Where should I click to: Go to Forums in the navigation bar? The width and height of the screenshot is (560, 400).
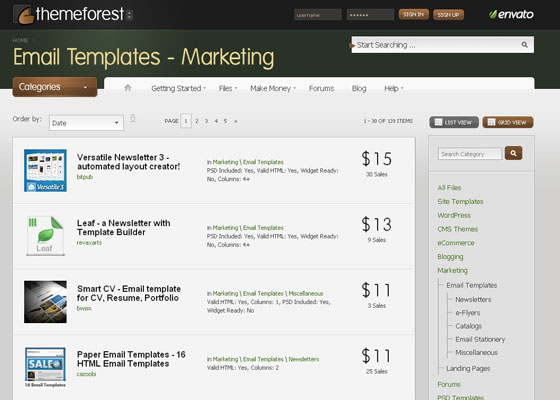[321, 88]
